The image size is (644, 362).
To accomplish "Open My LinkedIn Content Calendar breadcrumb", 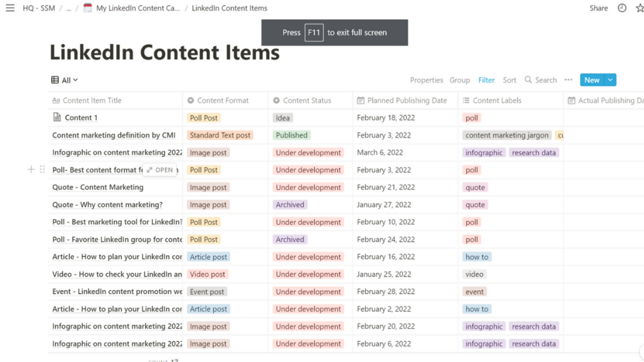I will click(137, 8).
